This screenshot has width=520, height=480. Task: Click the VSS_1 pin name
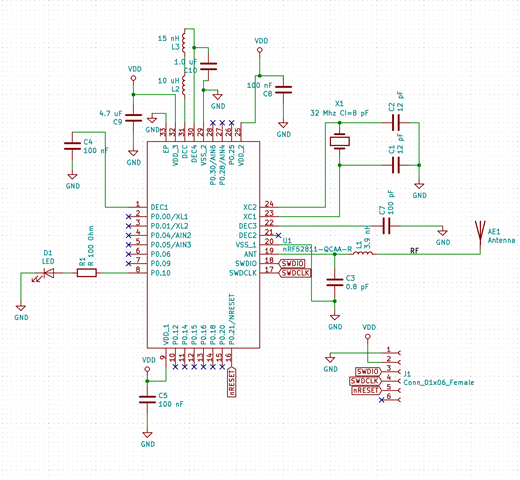coord(246,245)
